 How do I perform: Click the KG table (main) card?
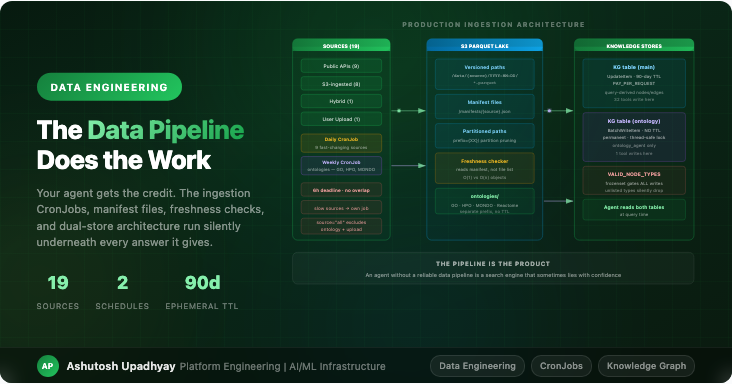coord(634,83)
